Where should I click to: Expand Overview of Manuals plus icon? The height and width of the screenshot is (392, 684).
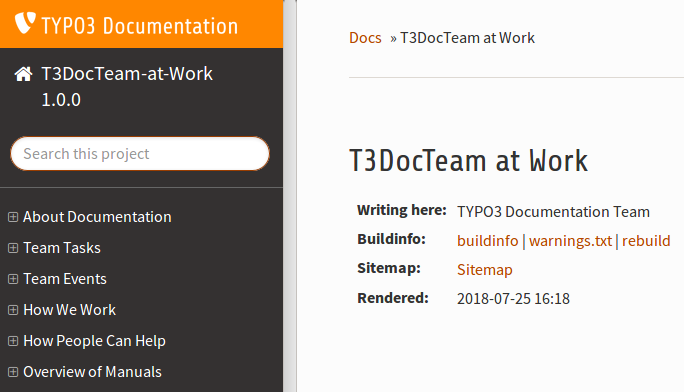click(13, 372)
